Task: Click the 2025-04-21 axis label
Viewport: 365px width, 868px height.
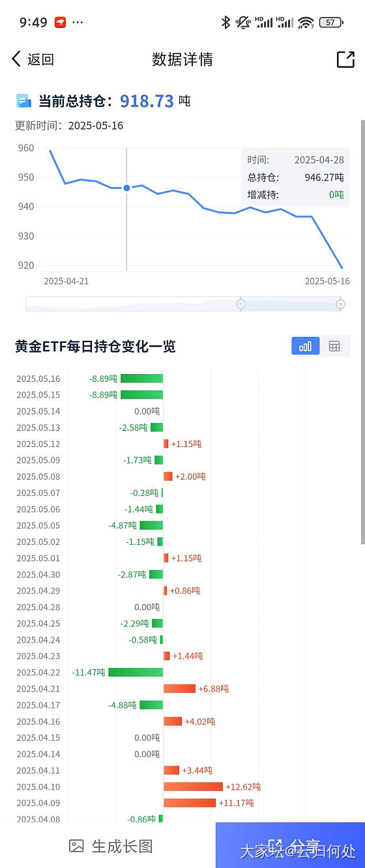Action: pos(66,281)
